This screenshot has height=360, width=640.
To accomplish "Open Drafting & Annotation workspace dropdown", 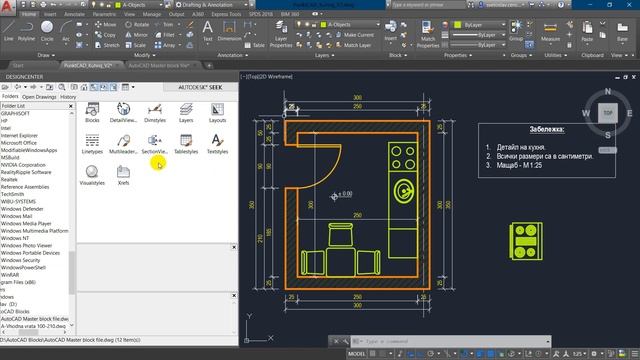I will click(211, 5).
